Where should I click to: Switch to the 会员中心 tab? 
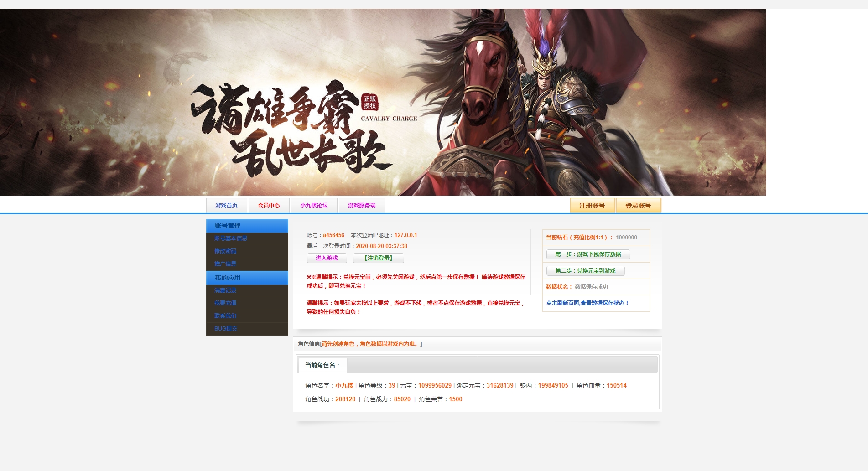(x=269, y=206)
